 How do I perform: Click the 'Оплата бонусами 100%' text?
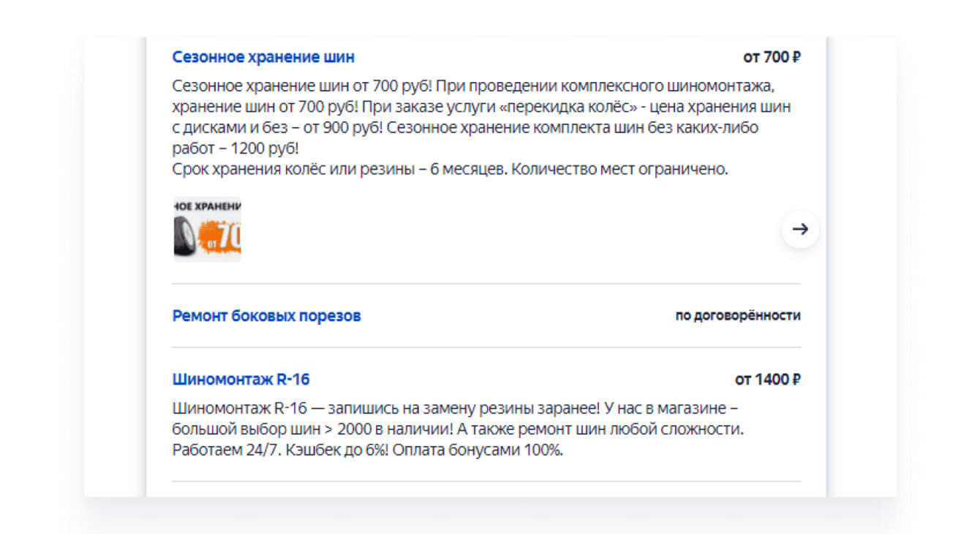478,450
